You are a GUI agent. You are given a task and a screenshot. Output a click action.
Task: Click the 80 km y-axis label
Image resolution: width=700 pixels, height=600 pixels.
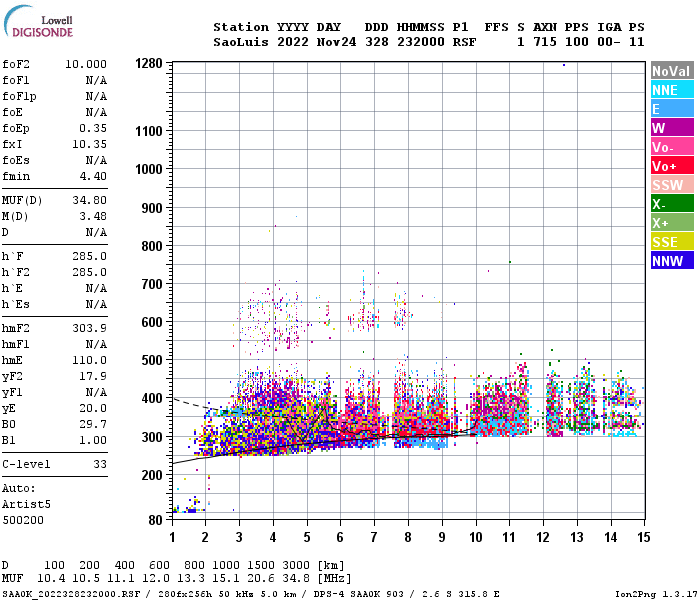[155, 520]
